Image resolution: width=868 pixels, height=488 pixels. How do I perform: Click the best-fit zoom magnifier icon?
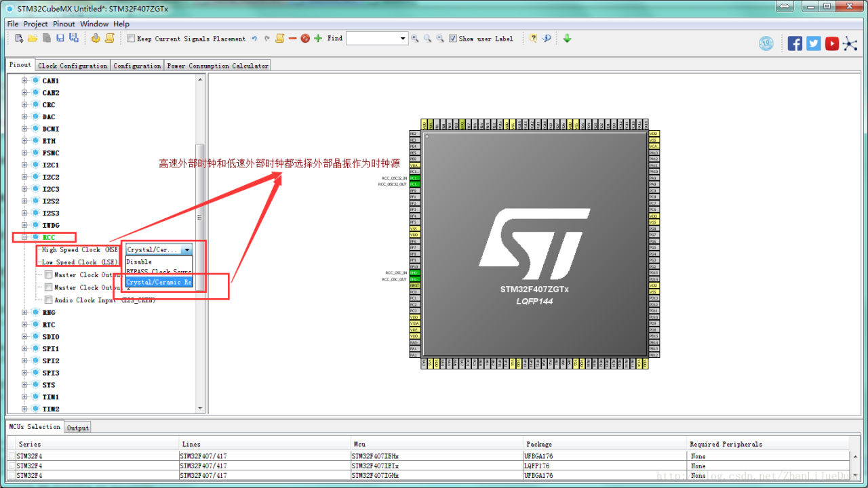click(427, 39)
